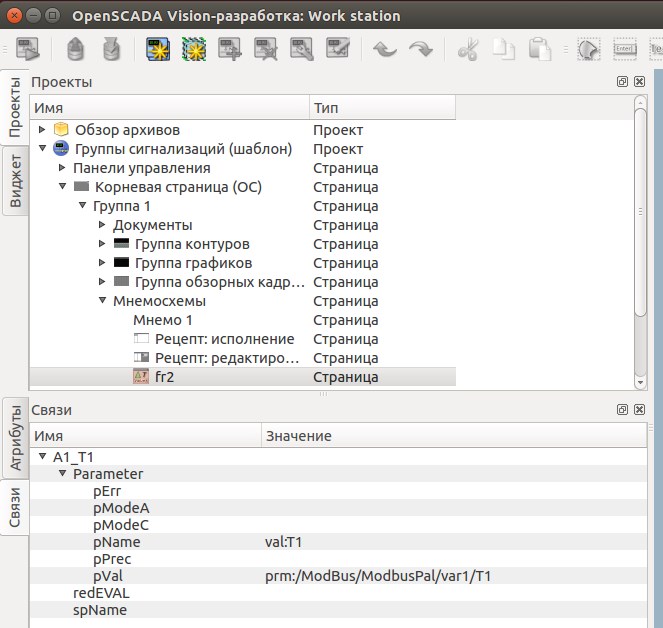Switch to the Атрибуты side tab
The image size is (663, 628).
(x=15, y=436)
